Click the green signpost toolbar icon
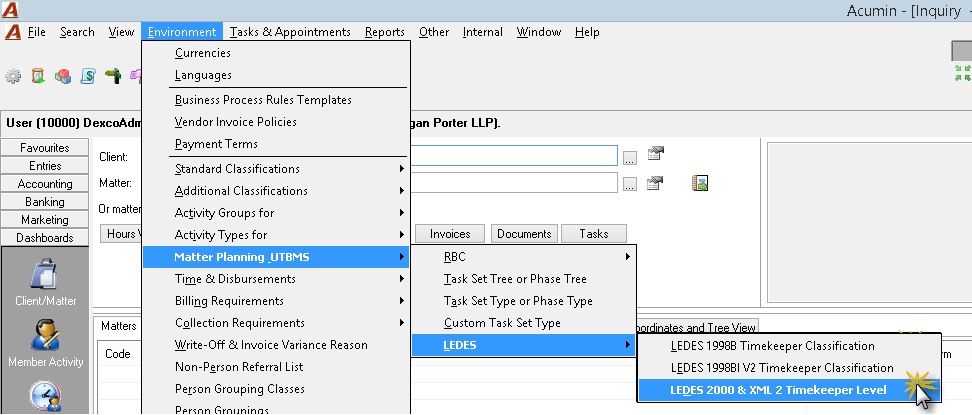Image resolution: width=972 pixels, height=415 pixels. click(x=113, y=76)
